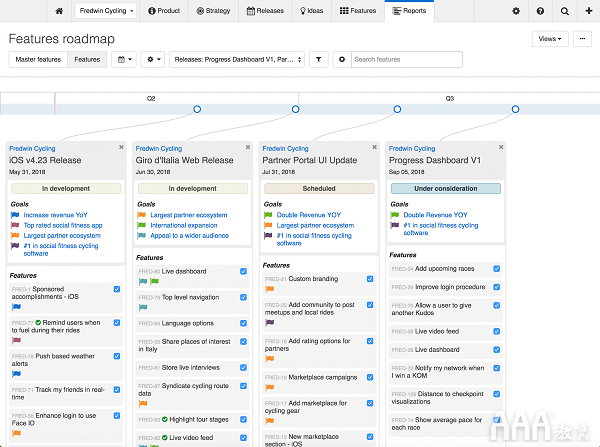600x447 pixels.
Task: Toggle checkbox for Live dashboard in Giro d'Italia
Action: [243, 271]
